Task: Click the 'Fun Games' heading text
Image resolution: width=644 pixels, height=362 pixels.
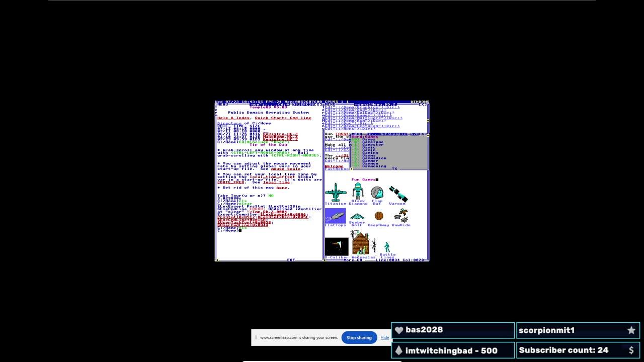Action: tap(363, 179)
